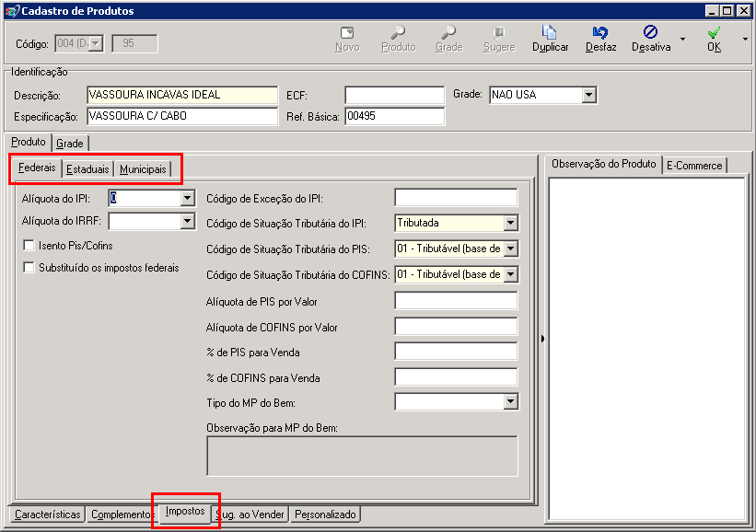The width and height of the screenshot is (756, 532).
Task: Select the Federais tab
Action: [37, 168]
